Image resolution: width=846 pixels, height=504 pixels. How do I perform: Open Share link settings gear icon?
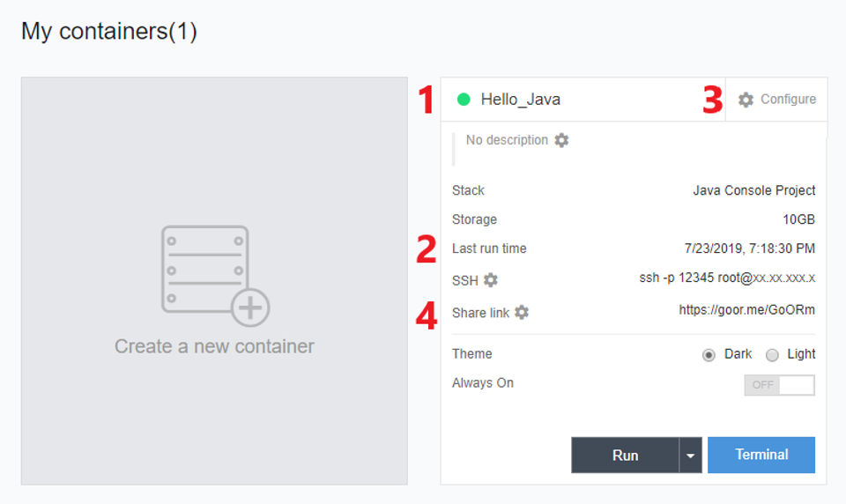(x=522, y=312)
